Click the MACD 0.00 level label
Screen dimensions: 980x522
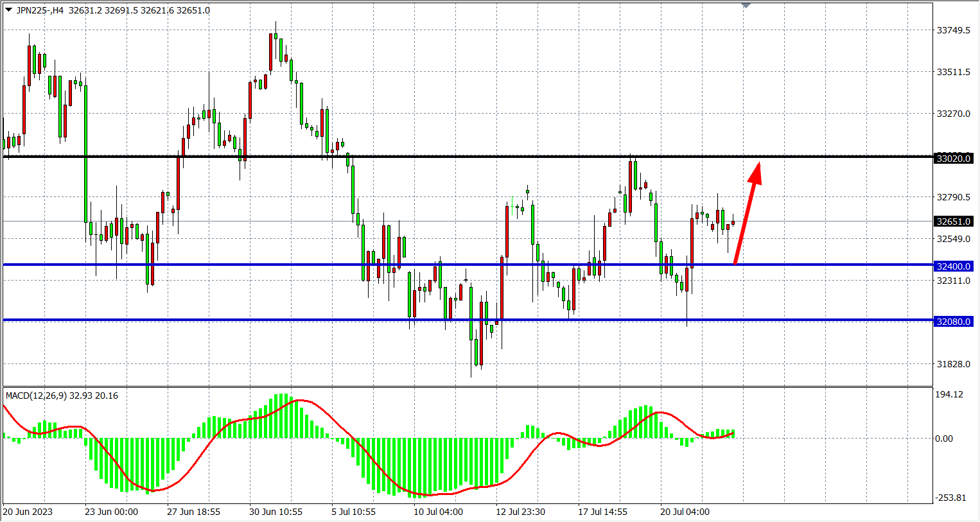point(943,439)
